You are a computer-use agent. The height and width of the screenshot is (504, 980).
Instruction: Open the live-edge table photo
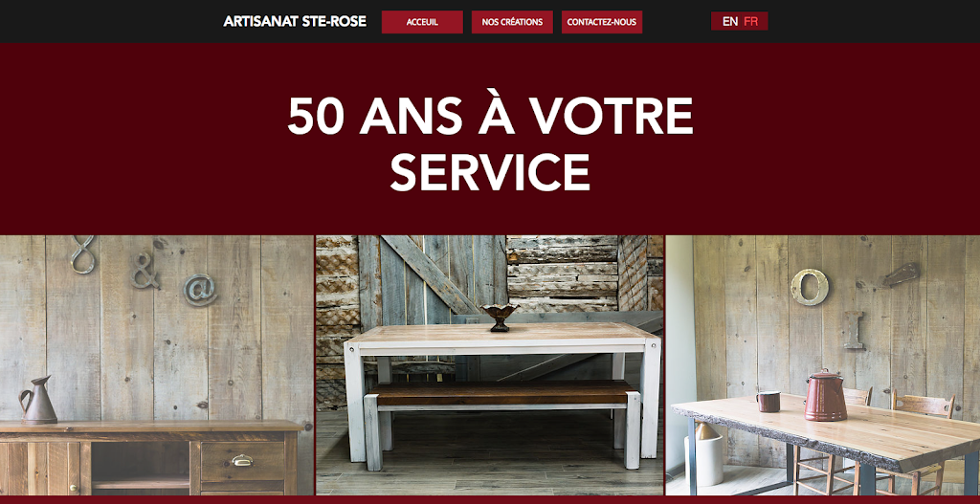click(822, 364)
